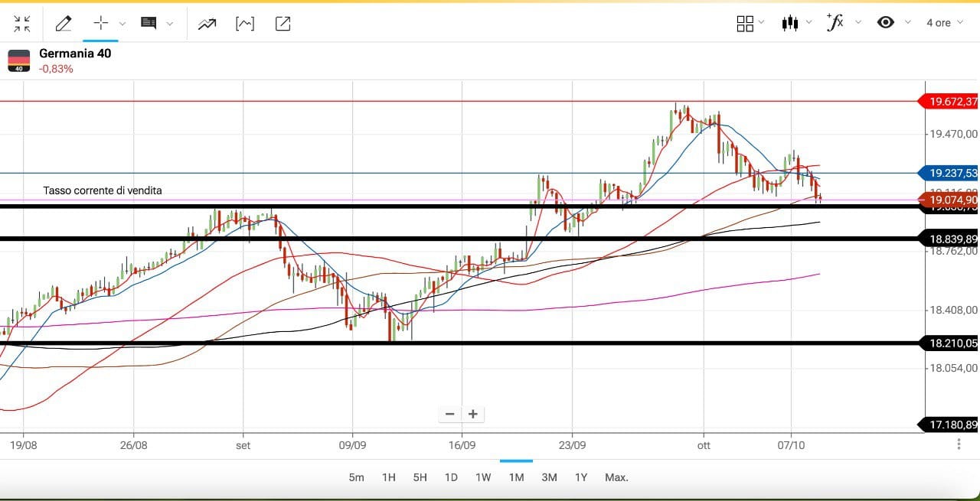Viewport: 980px width, 501px height.
Task: Click the trend line chart icon
Action: [x=207, y=24]
